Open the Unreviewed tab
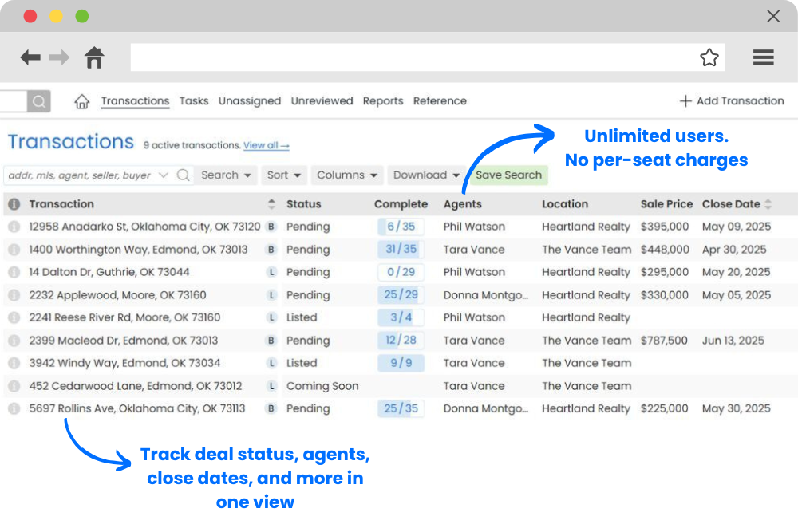This screenshot has width=798, height=532. pos(322,101)
